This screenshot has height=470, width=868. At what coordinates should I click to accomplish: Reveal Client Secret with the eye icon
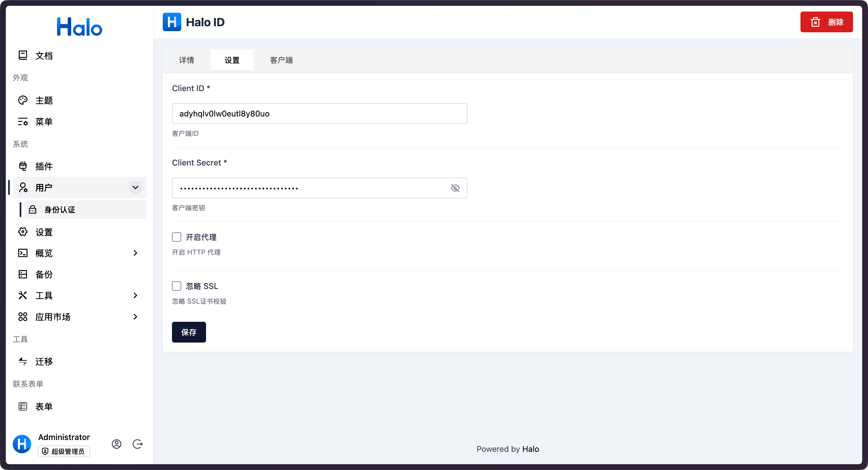pos(455,188)
